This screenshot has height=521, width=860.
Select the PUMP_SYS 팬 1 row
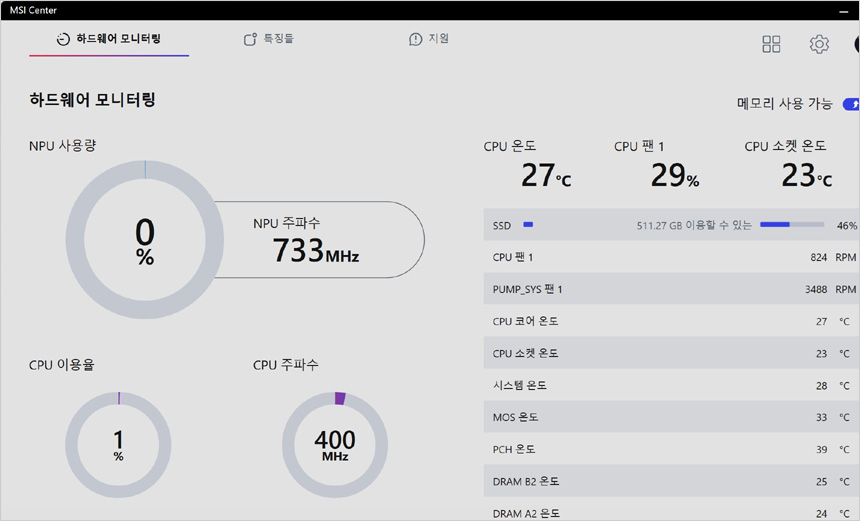click(672, 289)
